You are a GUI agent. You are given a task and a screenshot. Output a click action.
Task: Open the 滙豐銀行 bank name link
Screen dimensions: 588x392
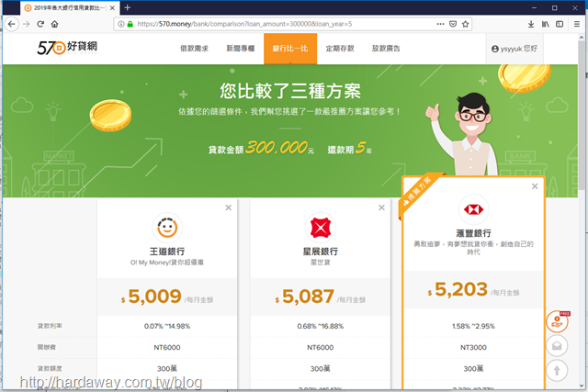click(x=474, y=233)
